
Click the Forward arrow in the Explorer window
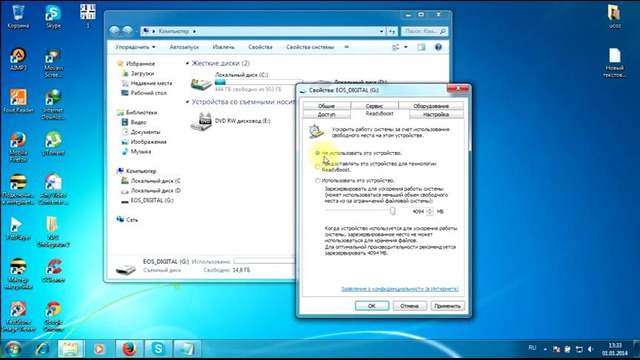[x=127, y=31]
